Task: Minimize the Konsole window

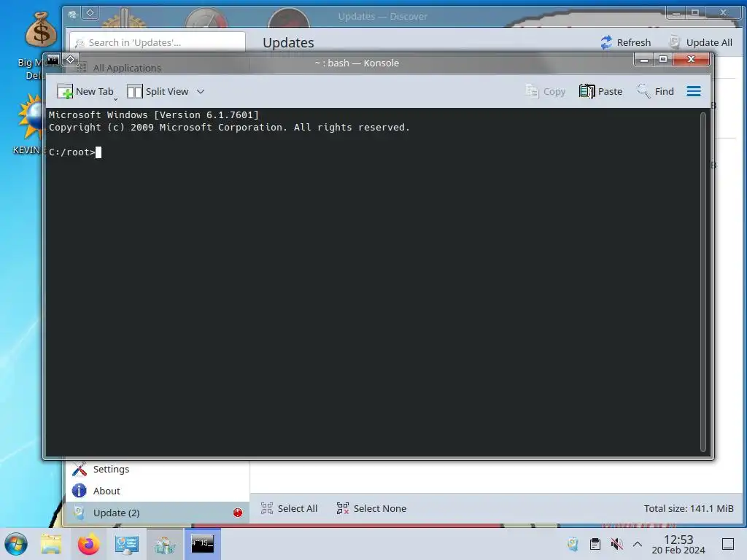Action: click(644, 60)
